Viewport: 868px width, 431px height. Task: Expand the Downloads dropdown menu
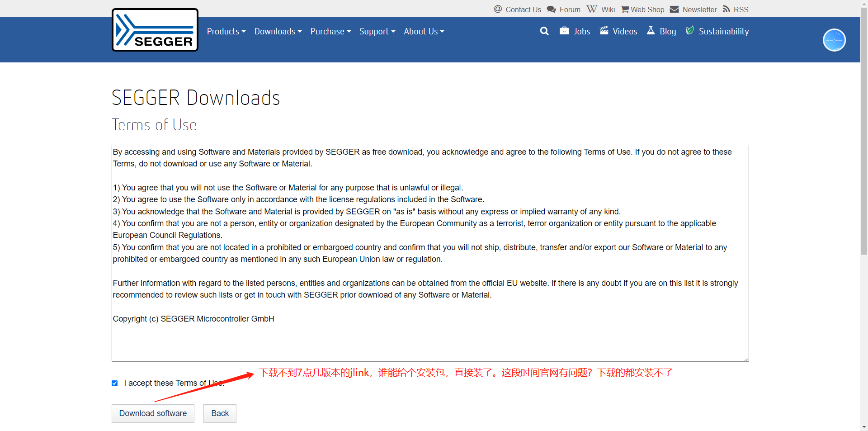pyautogui.click(x=278, y=31)
